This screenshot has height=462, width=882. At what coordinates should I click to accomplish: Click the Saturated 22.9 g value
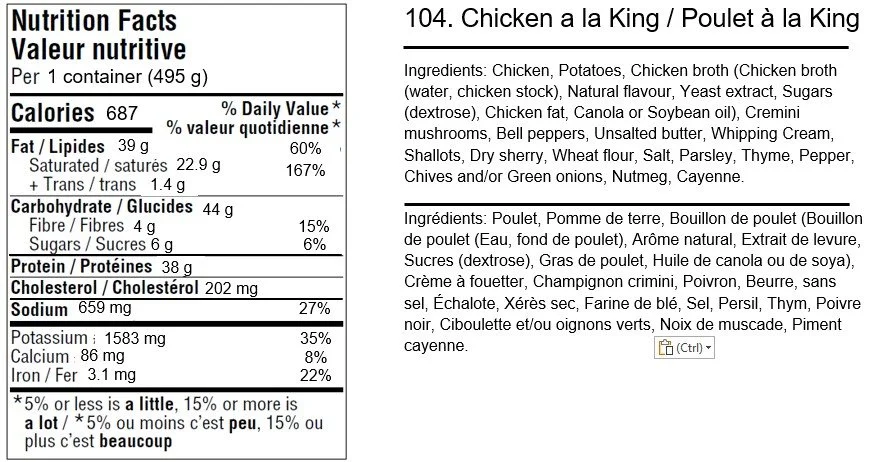point(199,165)
